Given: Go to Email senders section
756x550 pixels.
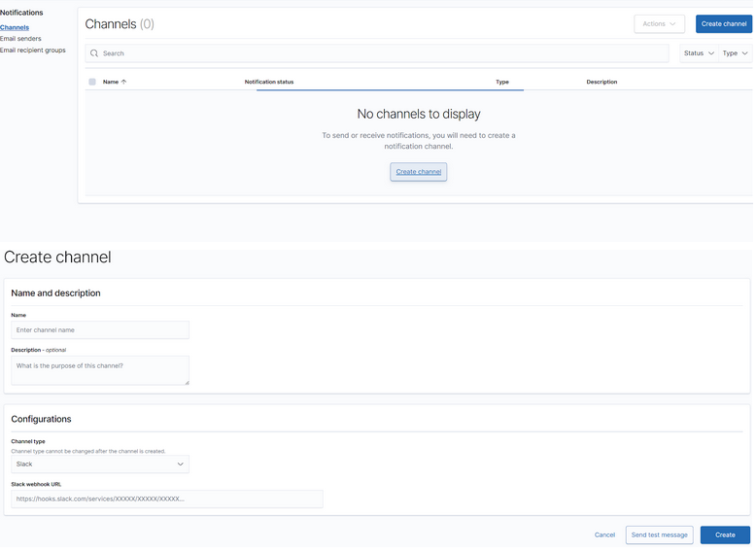Looking at the screenshot, I should point(20,39).
